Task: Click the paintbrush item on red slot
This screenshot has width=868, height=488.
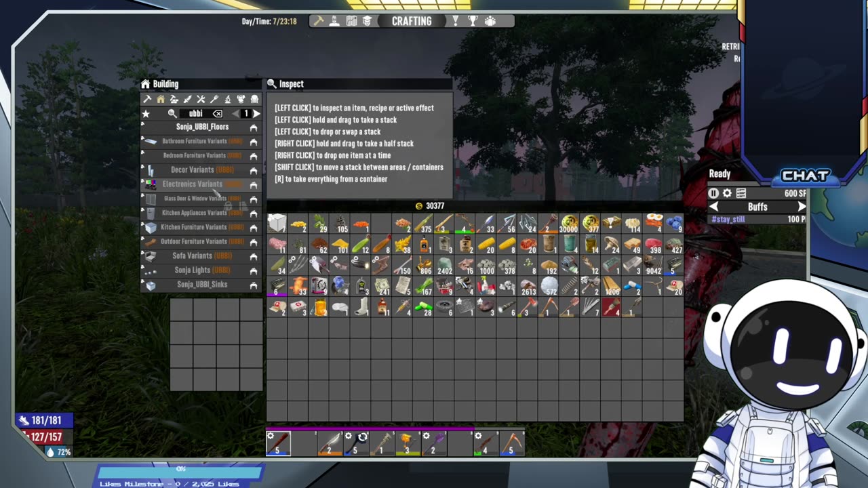Action: (x=611, y=308)
